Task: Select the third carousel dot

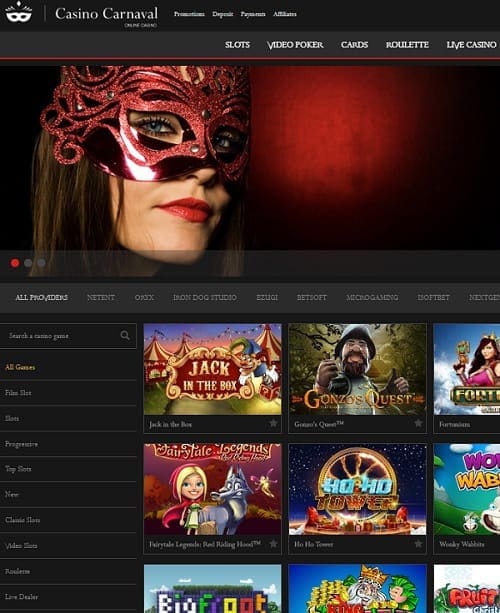Action: tap(41, 263)
